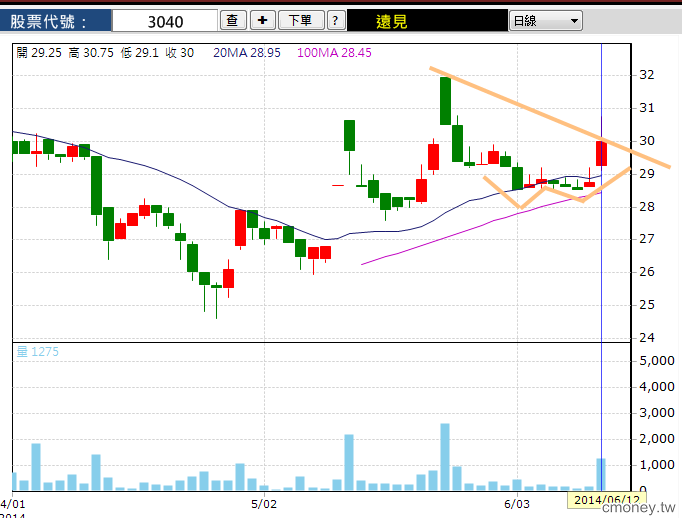The height and width of the screenshot is (518, 682).
Task: Click the 32 price level on the axis
Action: click(x=646, y=75)
